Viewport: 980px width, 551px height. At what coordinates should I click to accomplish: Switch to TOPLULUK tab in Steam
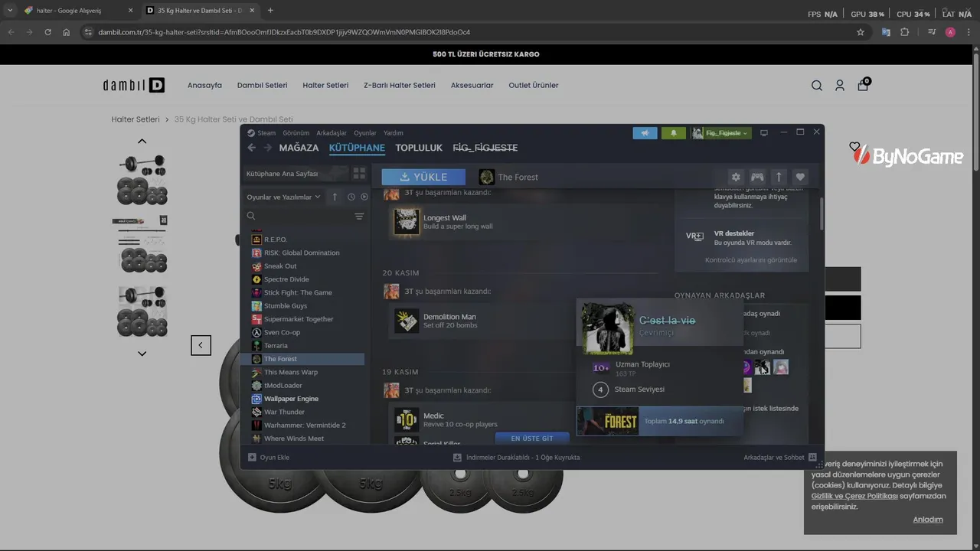[x=419, y=148]
